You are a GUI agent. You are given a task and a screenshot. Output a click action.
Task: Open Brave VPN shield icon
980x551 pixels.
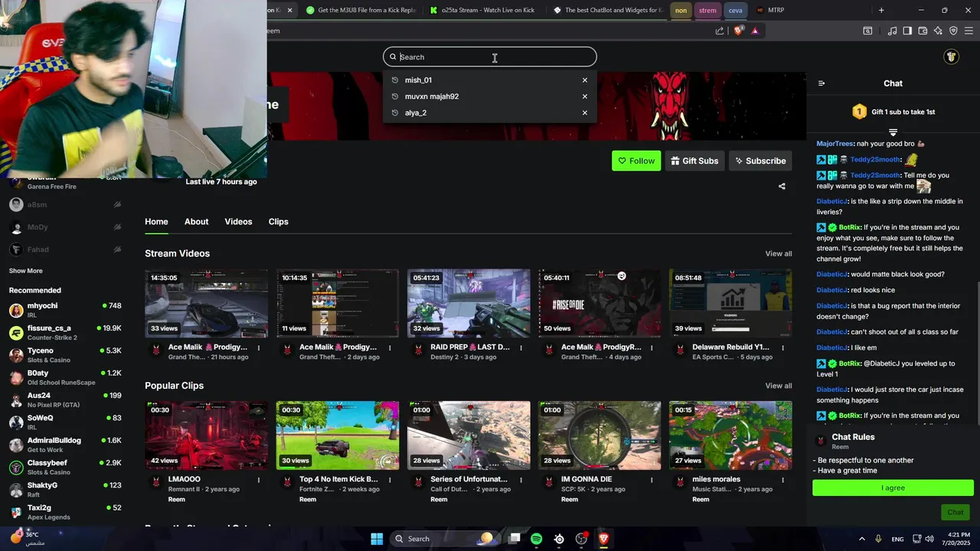click(953, 31)
